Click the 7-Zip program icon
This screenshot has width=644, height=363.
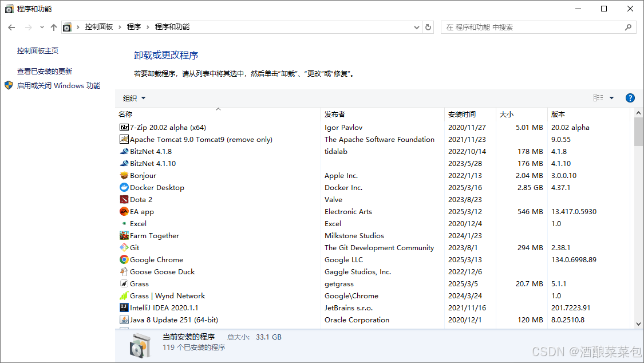coord(124,127)
